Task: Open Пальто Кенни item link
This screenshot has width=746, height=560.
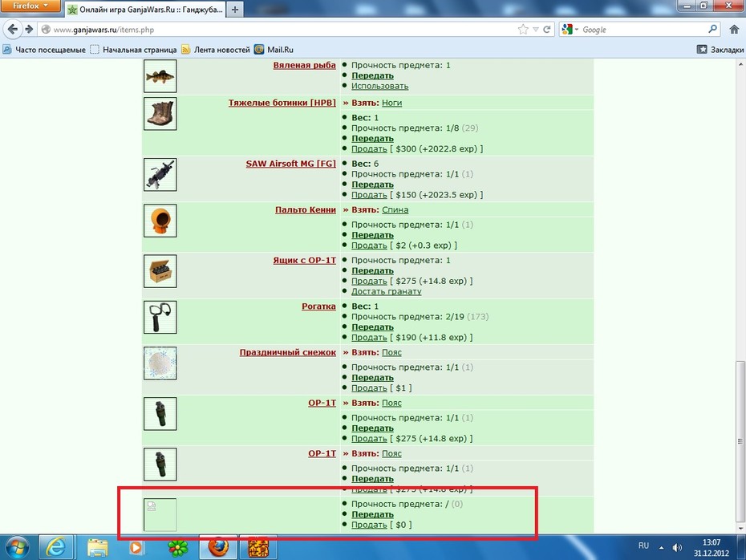Action: pos(306,210)
